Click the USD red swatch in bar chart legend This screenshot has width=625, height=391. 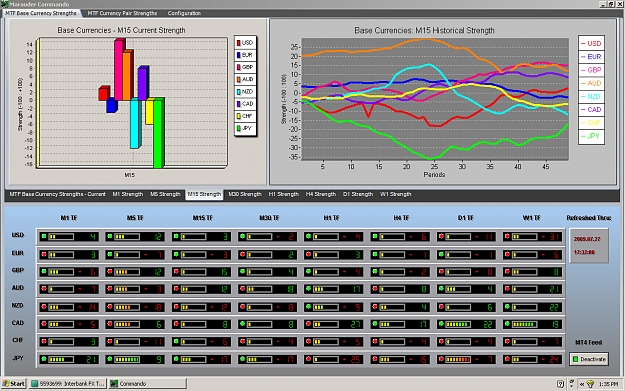(x=238, y=43)
